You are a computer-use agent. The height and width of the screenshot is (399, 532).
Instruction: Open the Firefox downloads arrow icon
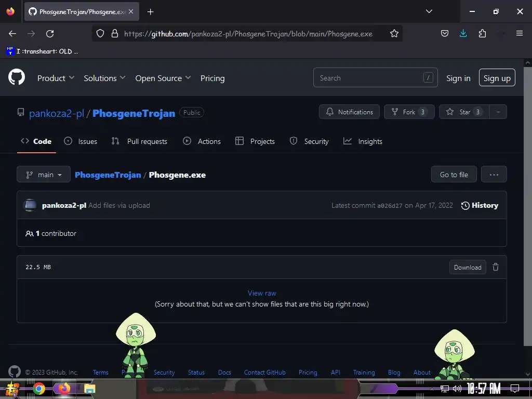tap(463, 33)
